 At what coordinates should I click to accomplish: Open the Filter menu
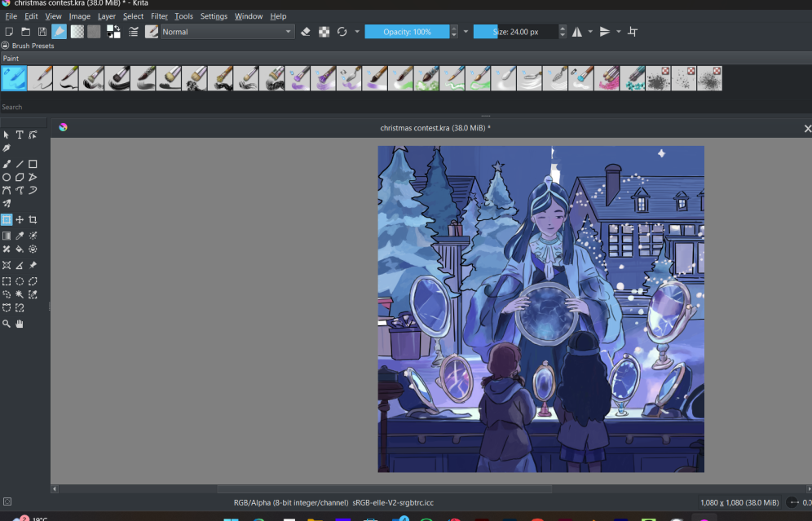(159, 16)
